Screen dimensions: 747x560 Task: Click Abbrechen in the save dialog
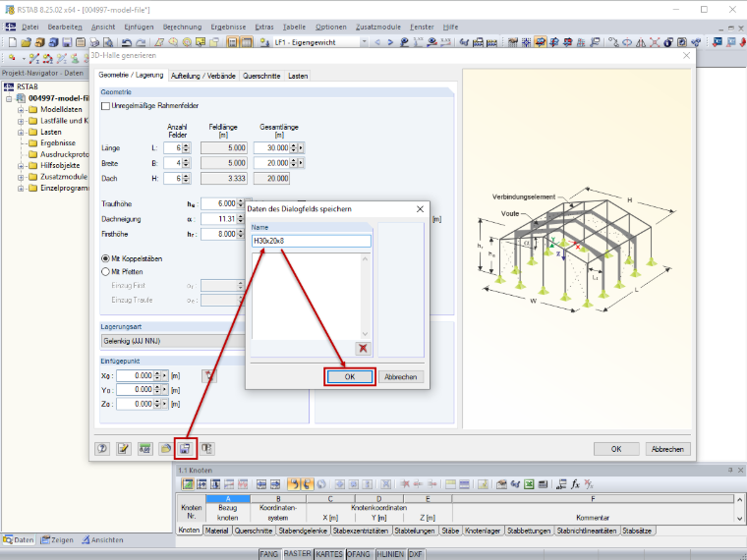click(401, 376)
